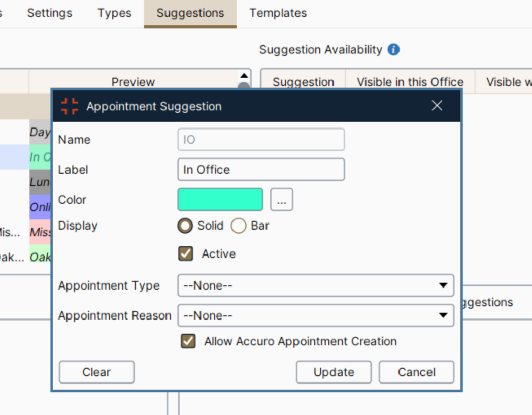Open the color picker ellipsis button

(x=282, y=200)
